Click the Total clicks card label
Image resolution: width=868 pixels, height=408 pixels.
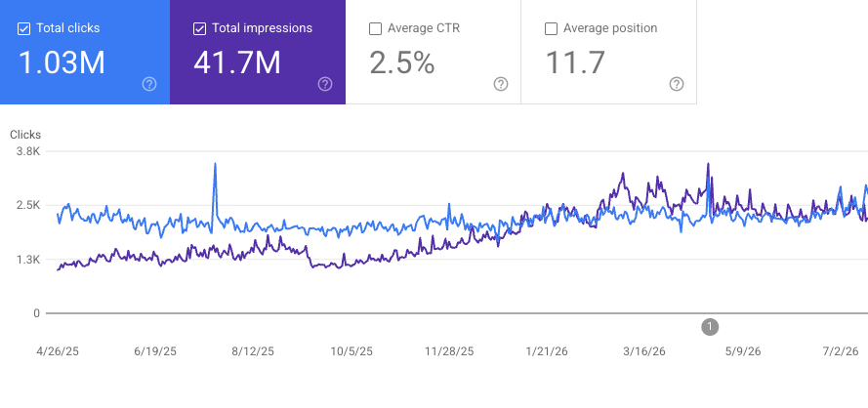click(68, 28)
